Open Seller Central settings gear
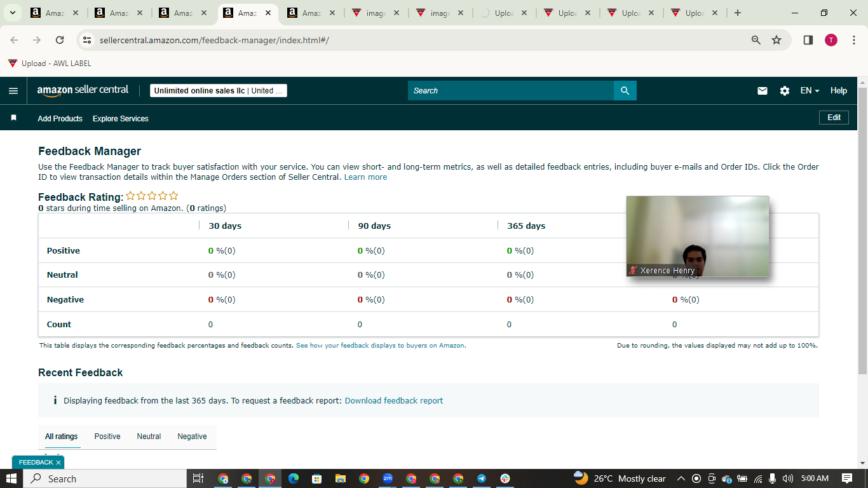The width and height of the screenshot is (868, 488). point(785,91)
